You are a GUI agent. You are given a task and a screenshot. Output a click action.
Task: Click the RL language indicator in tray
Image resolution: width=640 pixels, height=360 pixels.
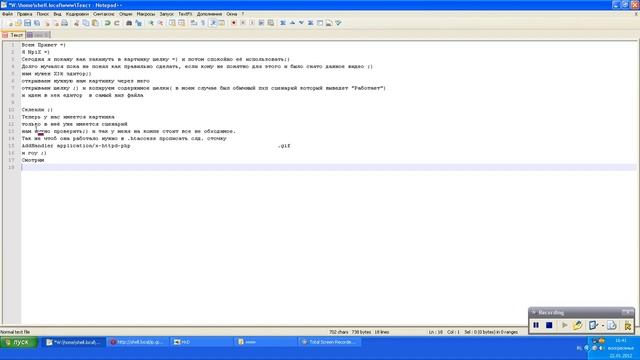point(579,348)
